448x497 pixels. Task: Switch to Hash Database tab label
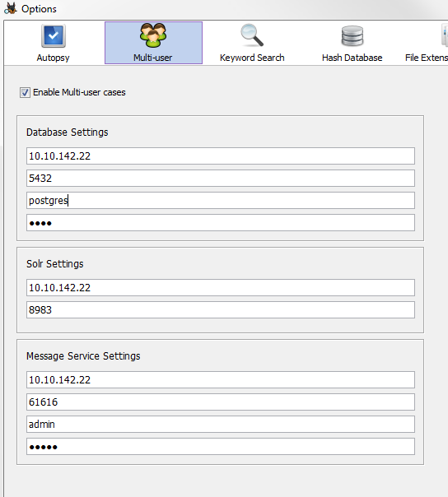[352, 58]
